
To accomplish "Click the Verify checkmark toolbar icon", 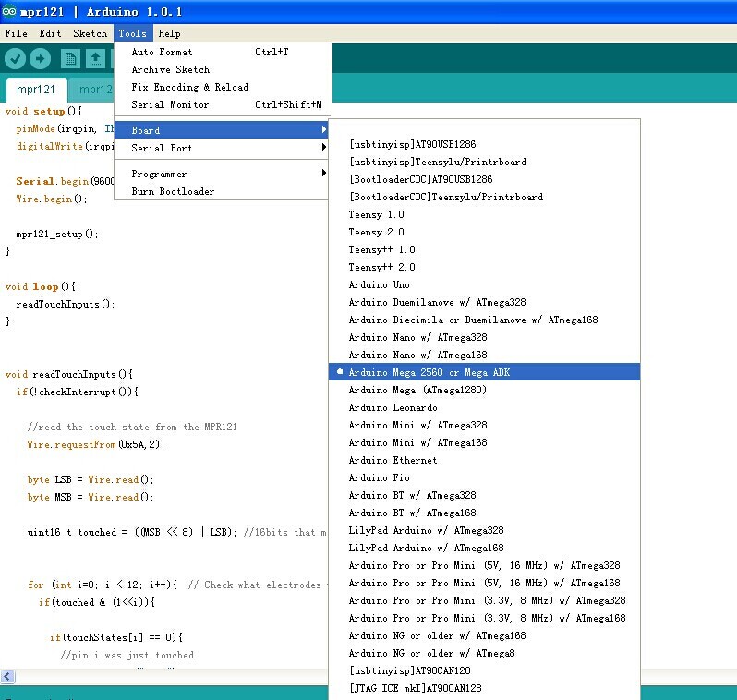I will [x=15, y=59].
